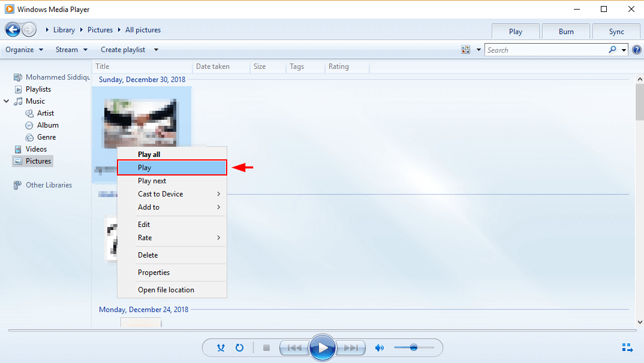Click the Videos film icon
Viewport: 644px width, 363px height.
[18, 149]
